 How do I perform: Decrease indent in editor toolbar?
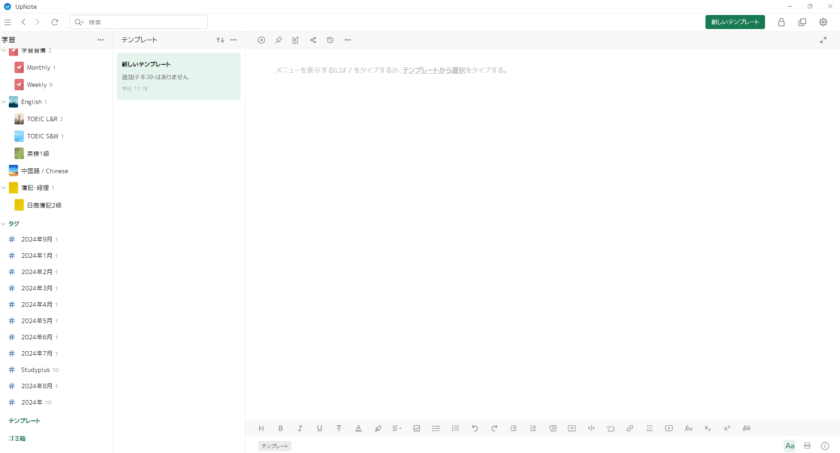532,428
